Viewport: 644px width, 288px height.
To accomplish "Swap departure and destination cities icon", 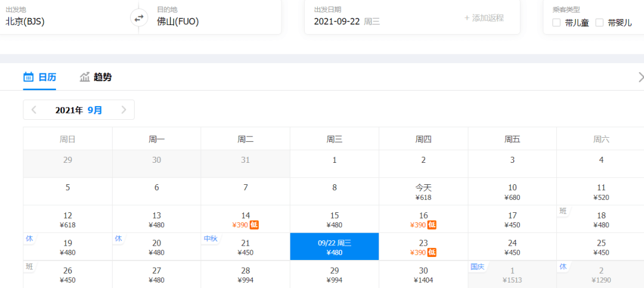I will [139, 18].
